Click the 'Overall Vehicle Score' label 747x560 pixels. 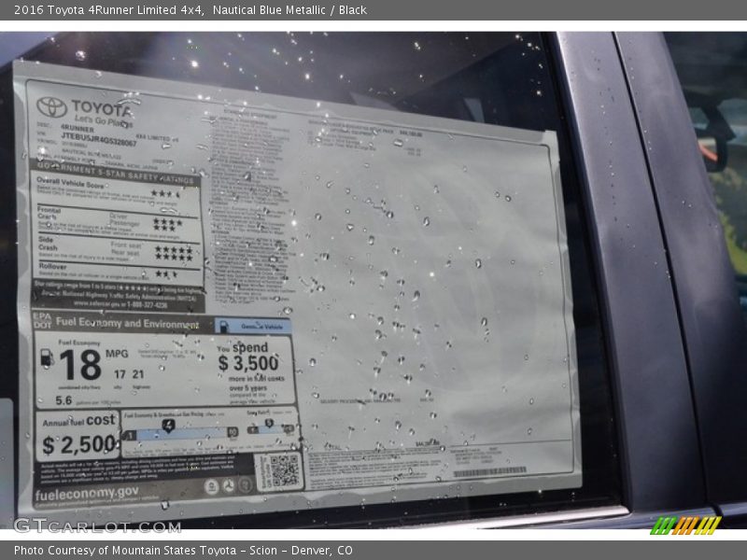point(70,182)
